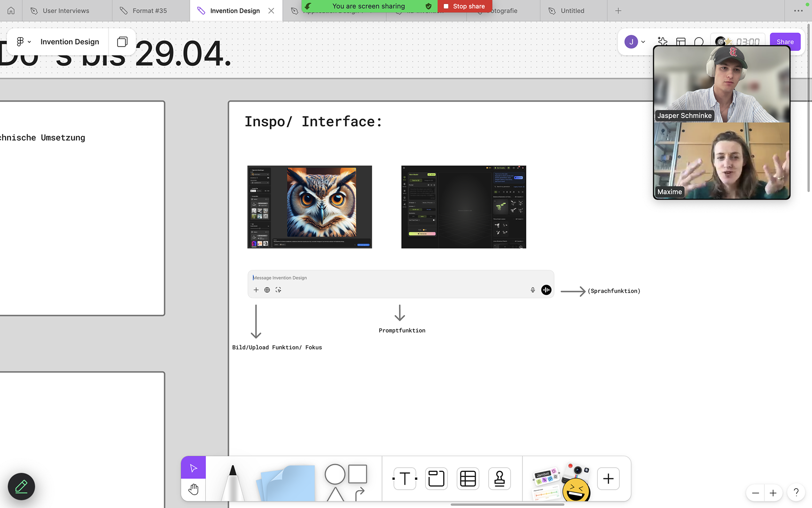The image size is (812, 508).
Task: Open the Stamp tool
Action: click(499, 479)
